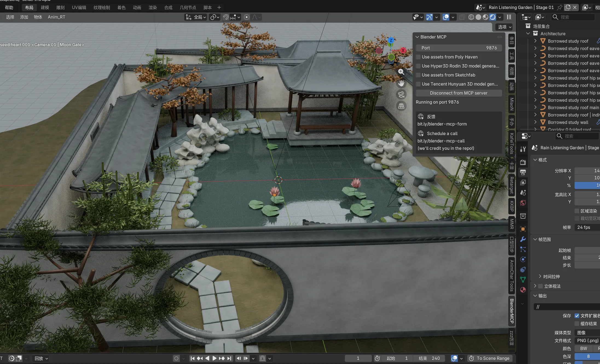Screen dimensions: 600x364
Task: Open the Particles properties tab icon
Action: coord(523,249)
